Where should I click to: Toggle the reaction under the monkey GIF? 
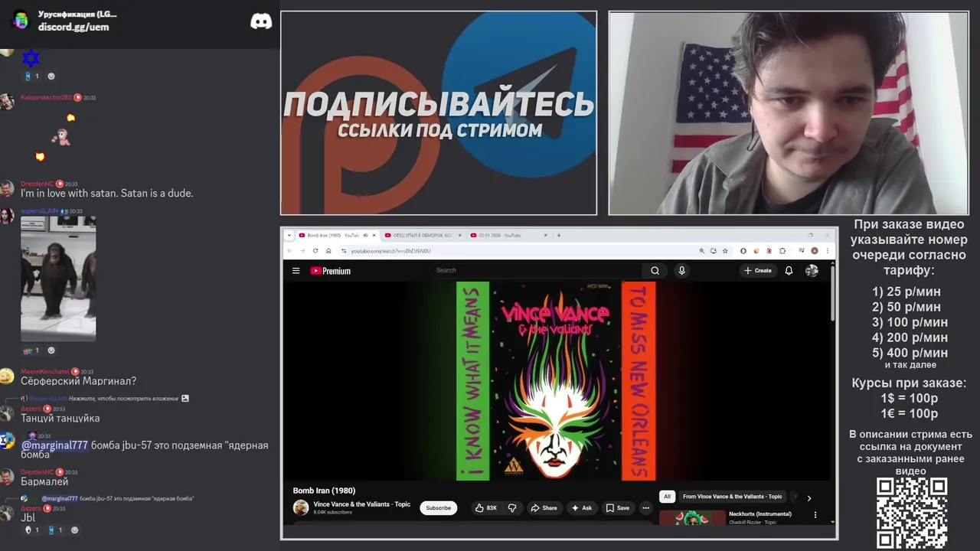click(31, 350)
